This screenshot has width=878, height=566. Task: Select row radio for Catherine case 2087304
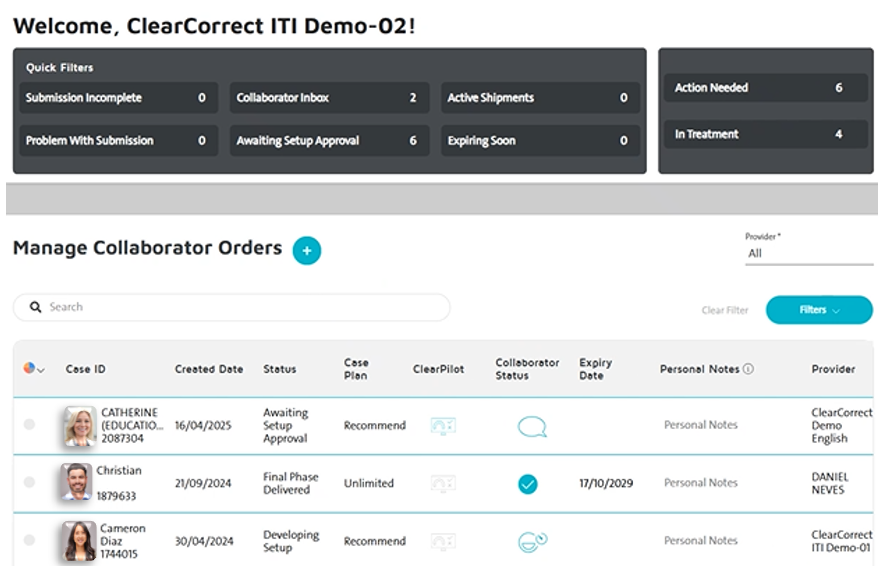click(30, 424)
